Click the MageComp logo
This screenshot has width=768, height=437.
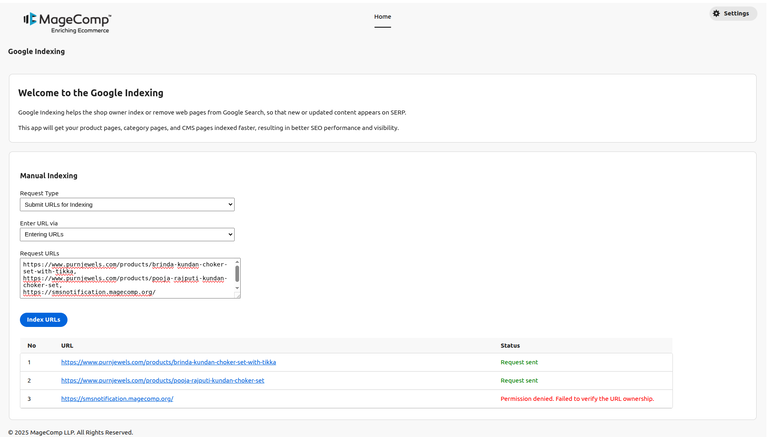(x=67, y=22)
